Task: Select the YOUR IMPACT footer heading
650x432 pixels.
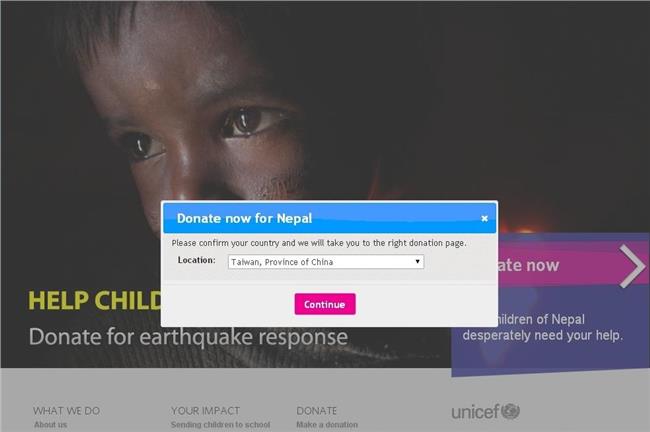Action: point(206,411)
